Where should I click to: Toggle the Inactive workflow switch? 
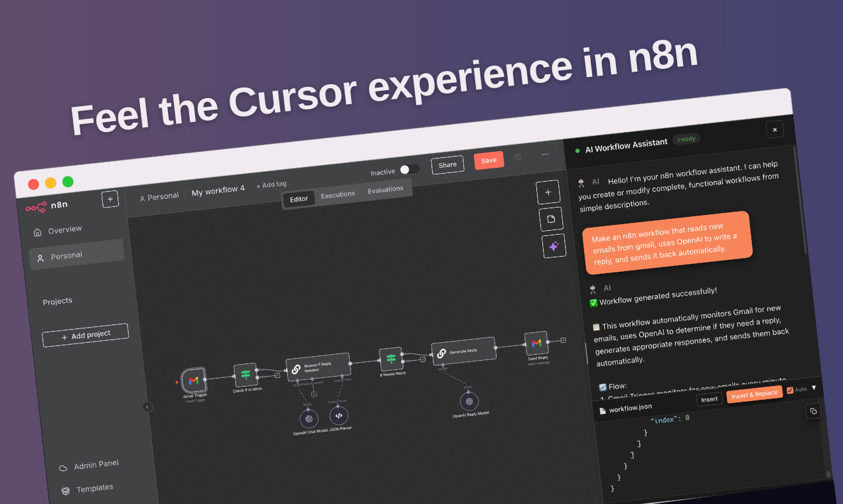pos(410,169)
